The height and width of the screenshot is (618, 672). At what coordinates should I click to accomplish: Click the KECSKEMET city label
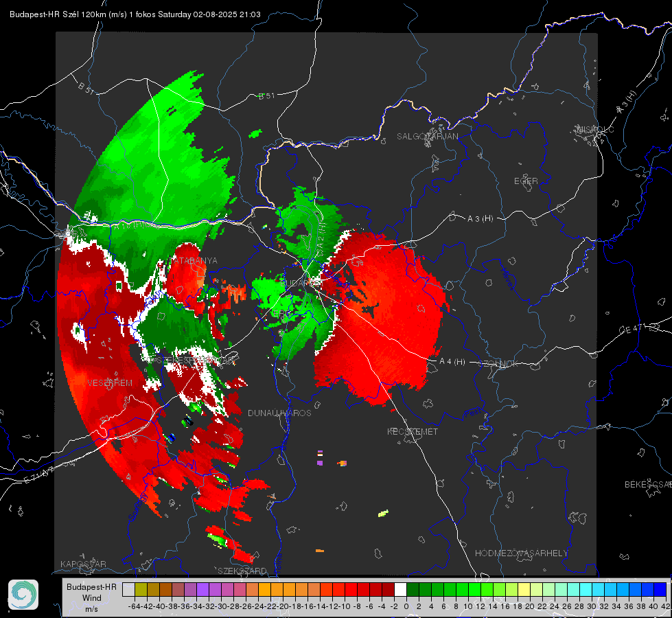[x=413, y=431]
